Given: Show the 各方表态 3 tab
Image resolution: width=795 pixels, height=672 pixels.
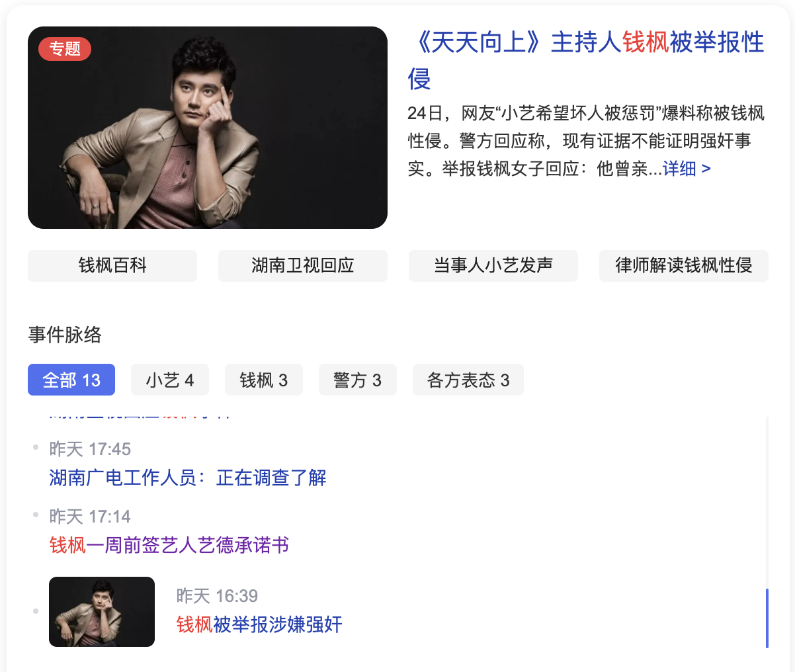Looking at the screenshot, I should click(468, 380).
